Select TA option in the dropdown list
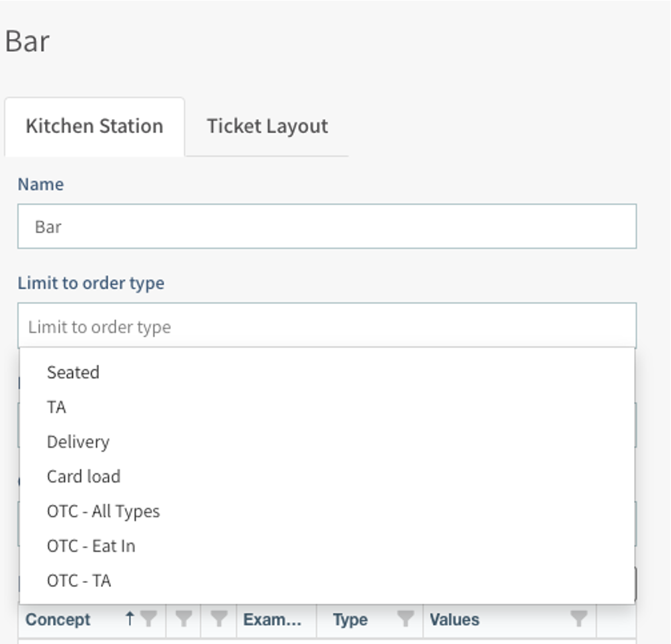The height and width of the screenshot is (644, 671). (x=56, y=407)
